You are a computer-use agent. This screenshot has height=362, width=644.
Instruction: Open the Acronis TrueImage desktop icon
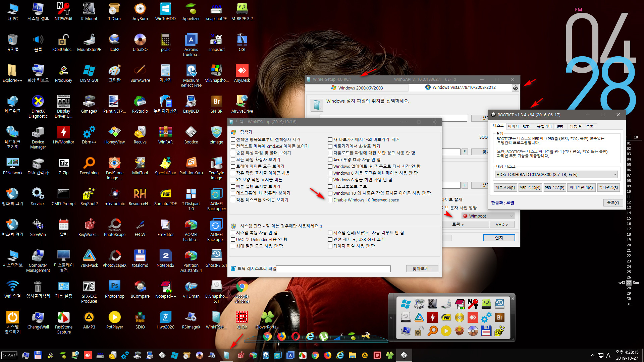click(x=191, y=45)
